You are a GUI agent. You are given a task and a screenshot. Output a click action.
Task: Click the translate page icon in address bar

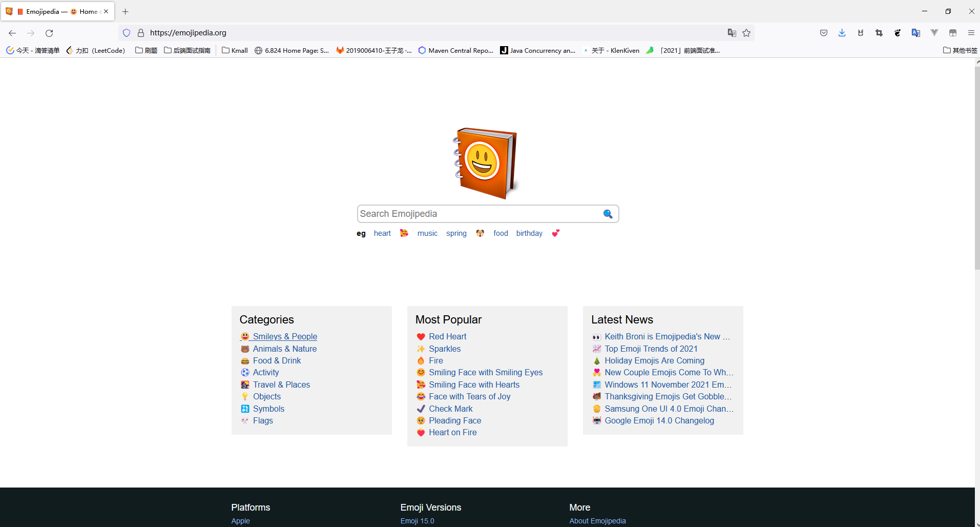732,33
